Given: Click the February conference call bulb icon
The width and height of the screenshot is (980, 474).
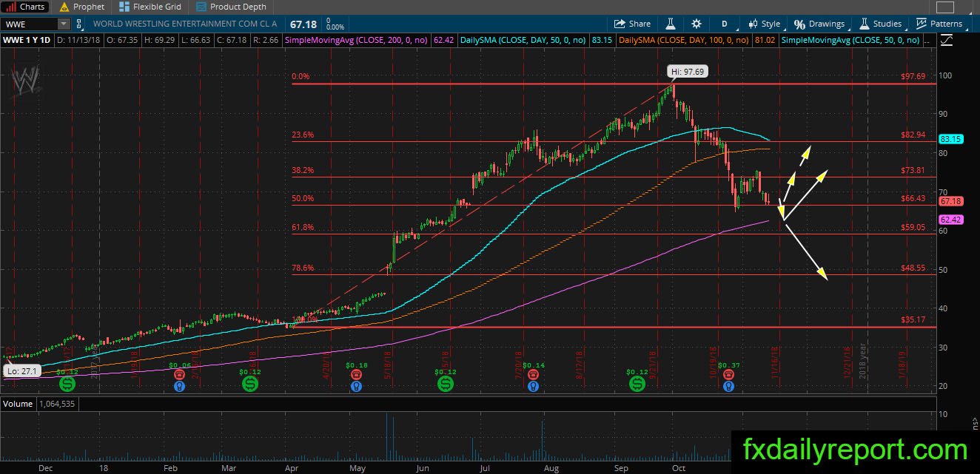Looking at the screenshot, I should click(178, 386).
